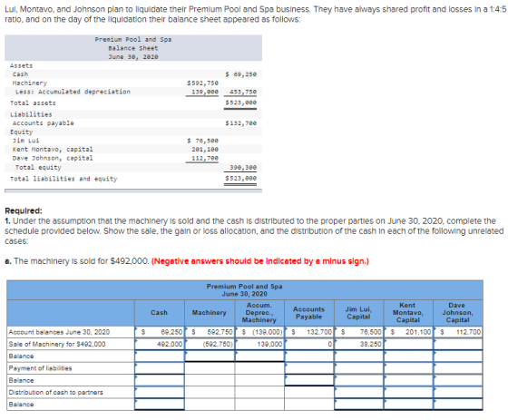
Task: Click Dave Johnson cell in Payment of liabilities row
Action: tap(458, 368)
